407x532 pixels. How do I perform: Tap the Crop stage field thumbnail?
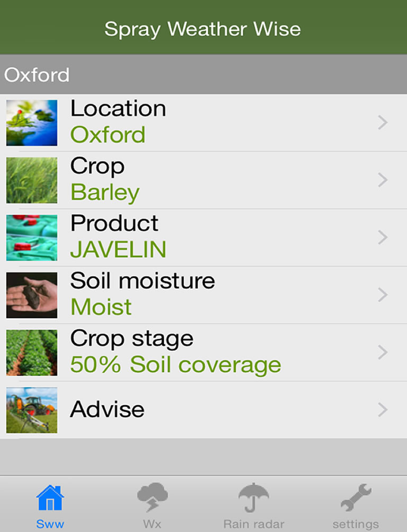[32, 352]
